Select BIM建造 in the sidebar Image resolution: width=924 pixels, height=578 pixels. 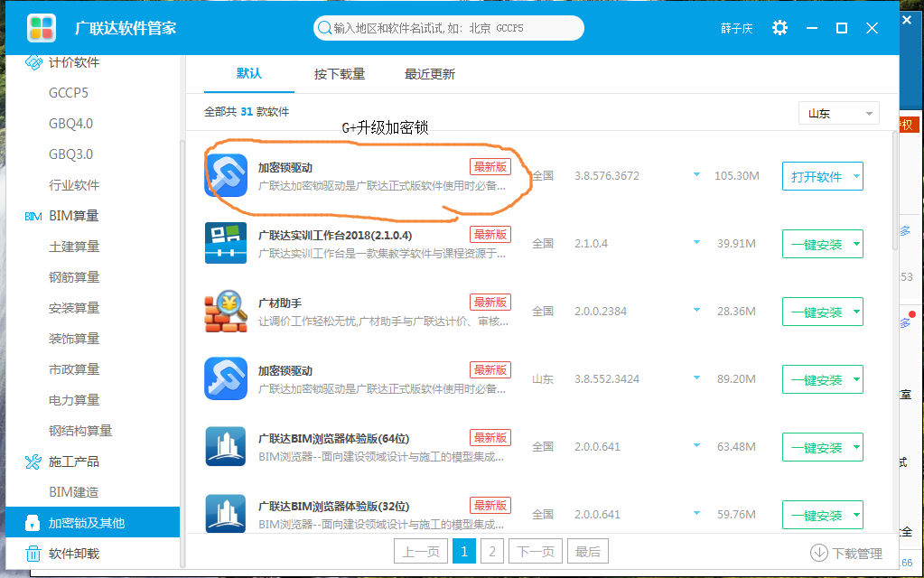point(74,492)
